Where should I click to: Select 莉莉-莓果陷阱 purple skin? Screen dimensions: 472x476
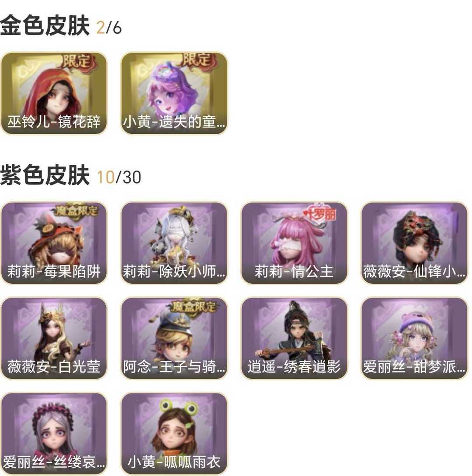click(54, 243)
